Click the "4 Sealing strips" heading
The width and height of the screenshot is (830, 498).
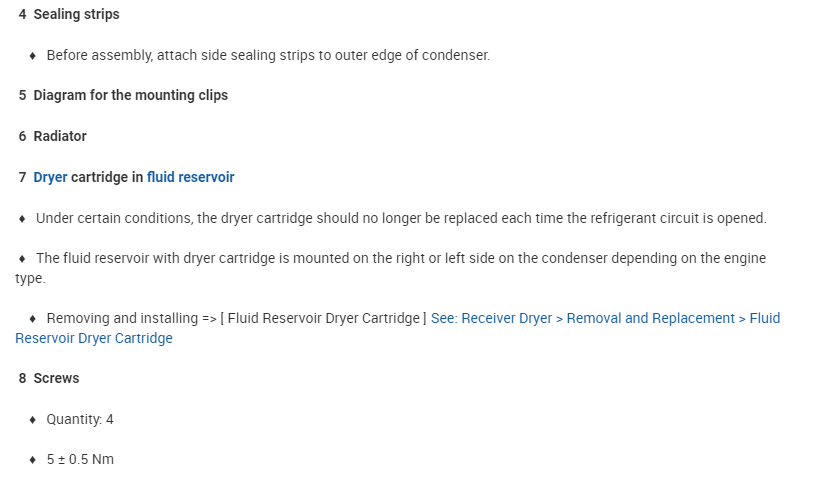[69, 15]
